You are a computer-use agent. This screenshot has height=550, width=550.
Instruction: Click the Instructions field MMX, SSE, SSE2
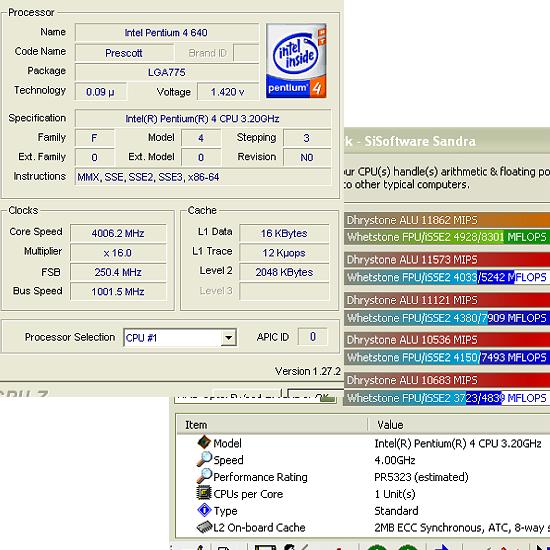pos(203,177)
